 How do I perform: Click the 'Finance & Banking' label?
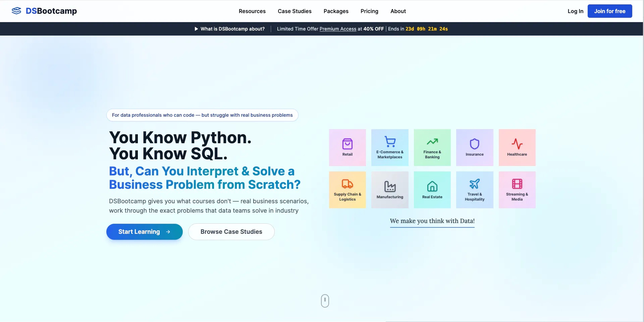432,155
